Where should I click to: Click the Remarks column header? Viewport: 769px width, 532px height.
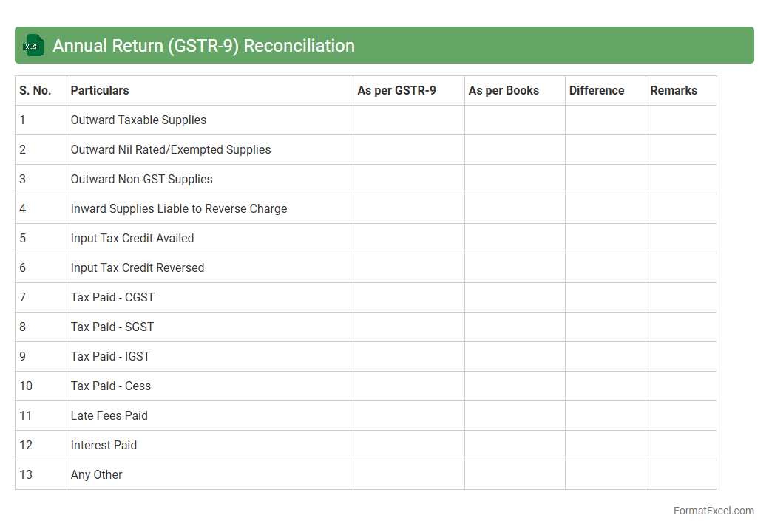coord(673,91)
